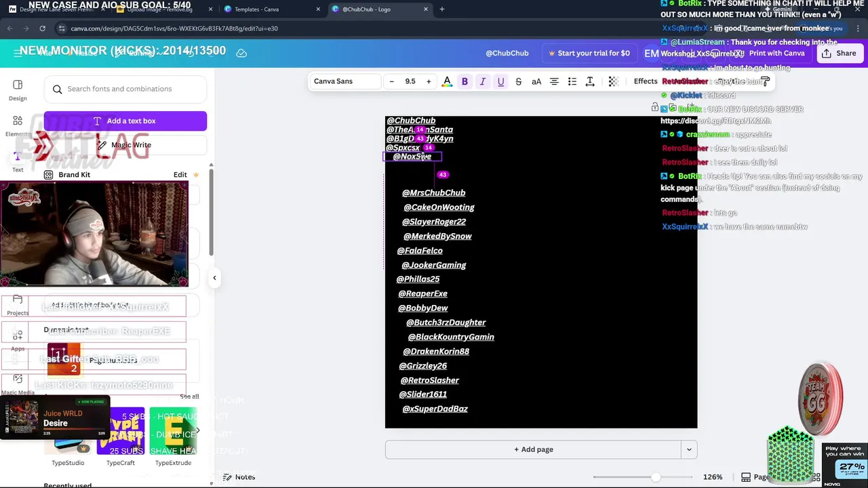Select the @CakeOnWooting text line
868x488 pixels.
pos(439,207)
